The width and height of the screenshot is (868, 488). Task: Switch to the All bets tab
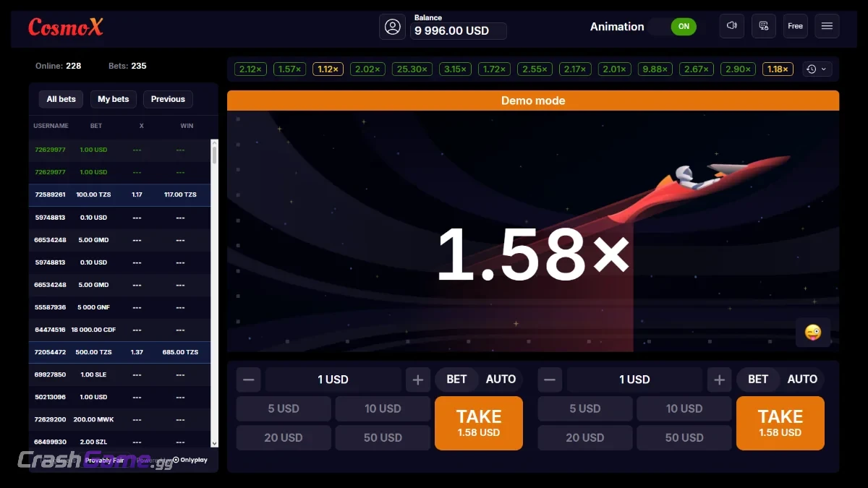[61, 99]
